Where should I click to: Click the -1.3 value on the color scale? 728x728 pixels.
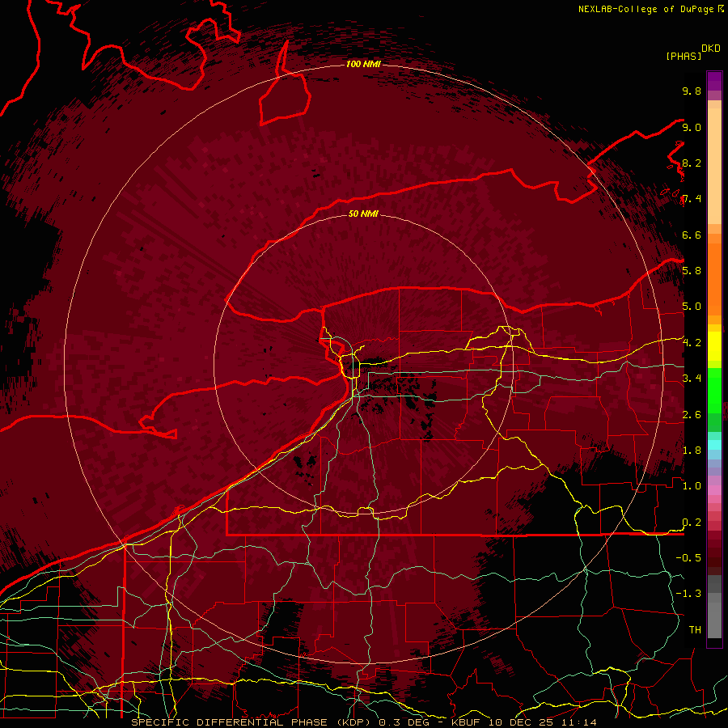click(x=688, y=594)
